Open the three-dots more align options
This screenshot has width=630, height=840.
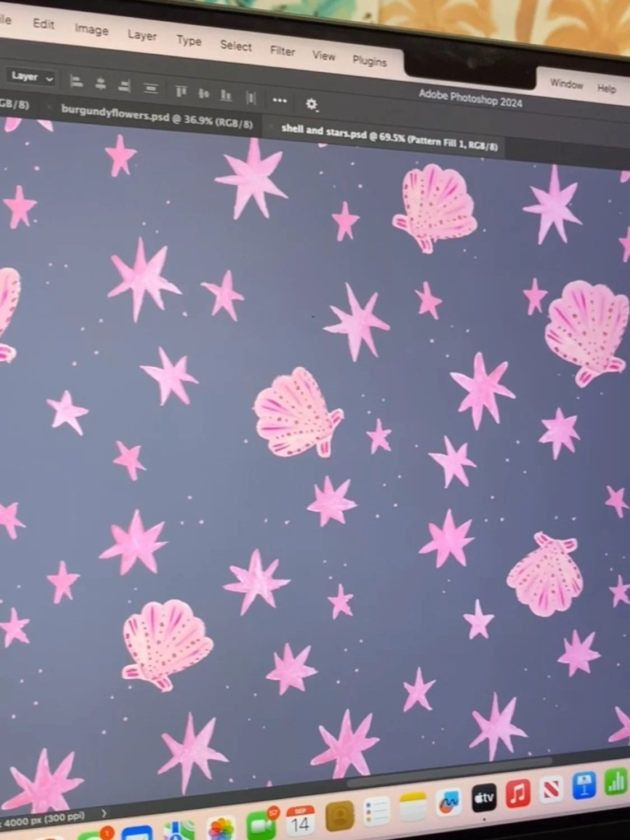[279, 101]
